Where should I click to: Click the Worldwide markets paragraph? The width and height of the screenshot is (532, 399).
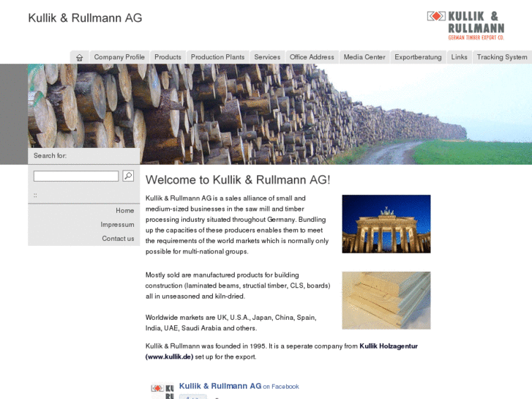click(x=231, y=323)
